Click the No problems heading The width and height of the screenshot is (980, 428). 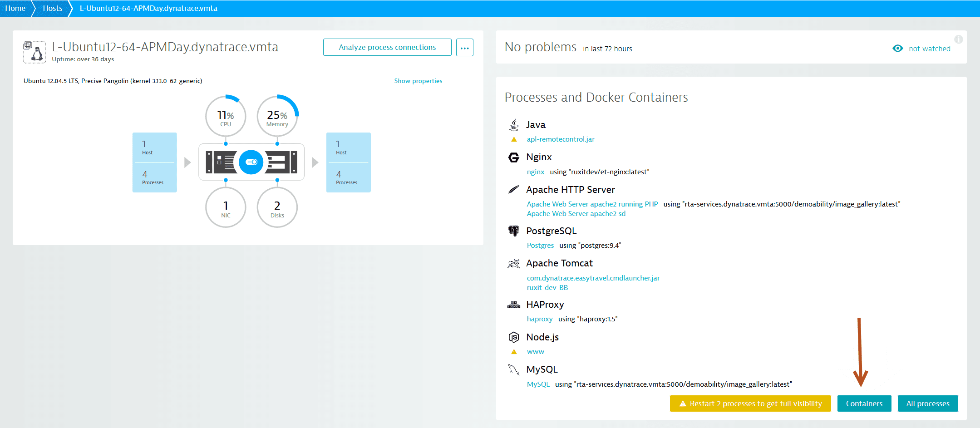(541, 47)
